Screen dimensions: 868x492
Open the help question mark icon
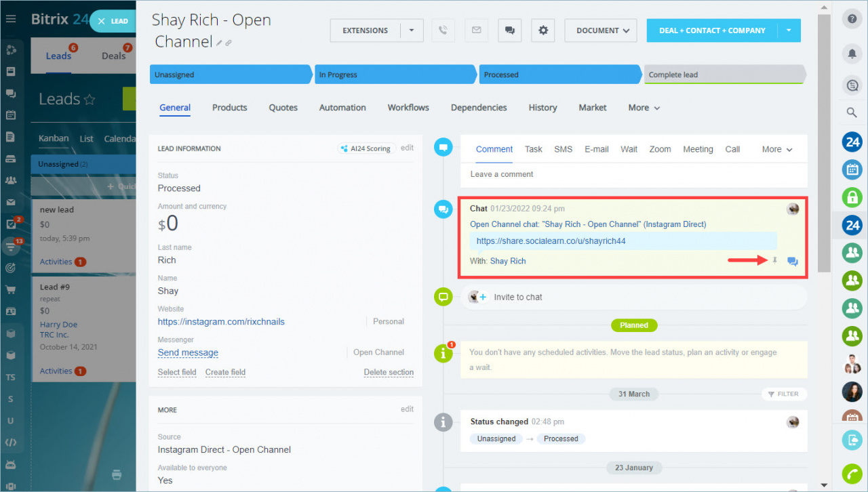point(852,19)
